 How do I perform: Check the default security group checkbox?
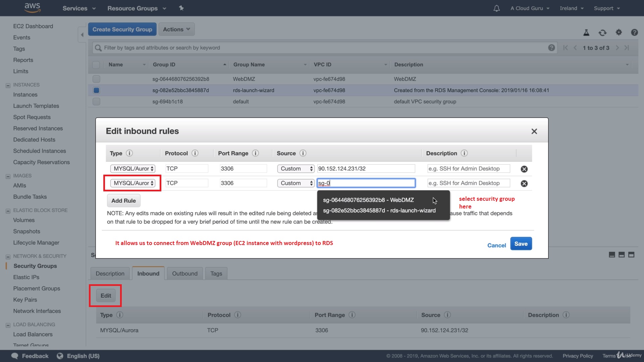point(96,102)
